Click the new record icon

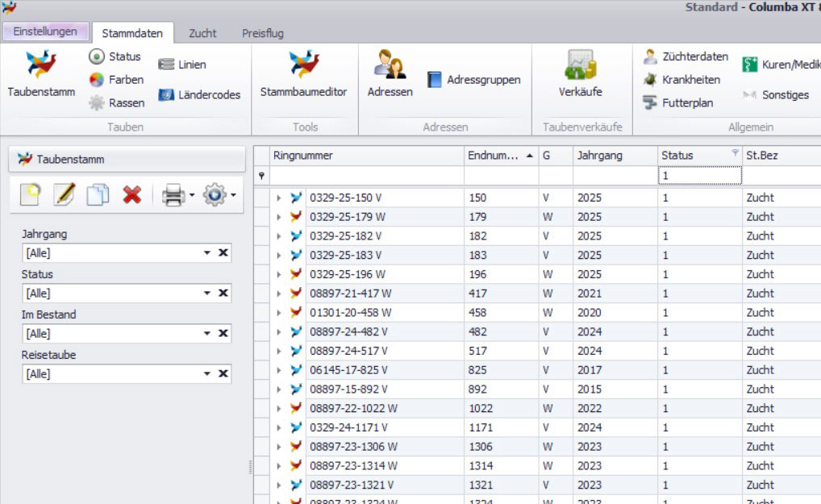pyautogui.click(x=31, y=194)
